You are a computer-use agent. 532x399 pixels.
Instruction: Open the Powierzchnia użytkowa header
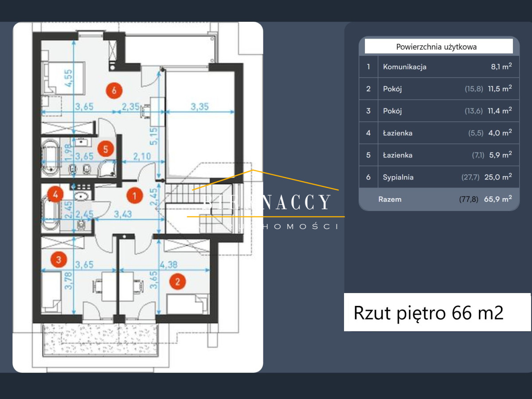[x=438, y=46]
